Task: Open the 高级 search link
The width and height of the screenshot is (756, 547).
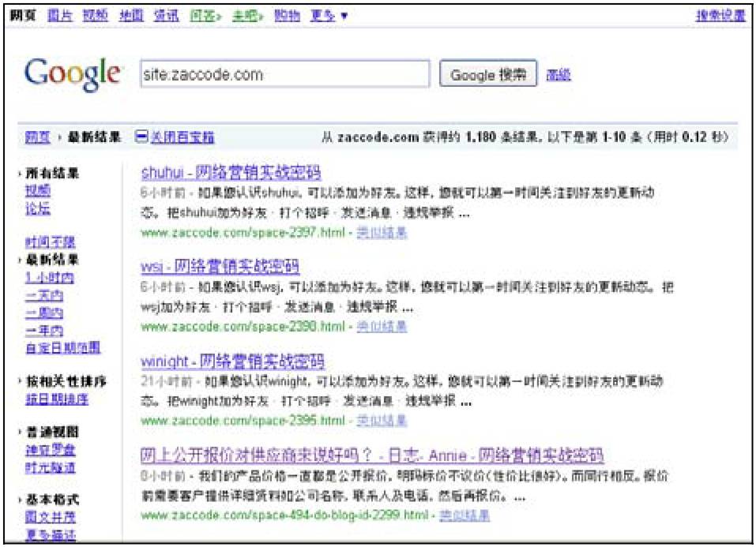Action: [559, 75]
